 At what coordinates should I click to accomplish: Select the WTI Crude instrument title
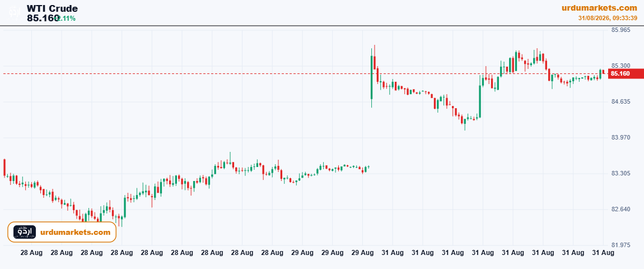tap(52, 8)
